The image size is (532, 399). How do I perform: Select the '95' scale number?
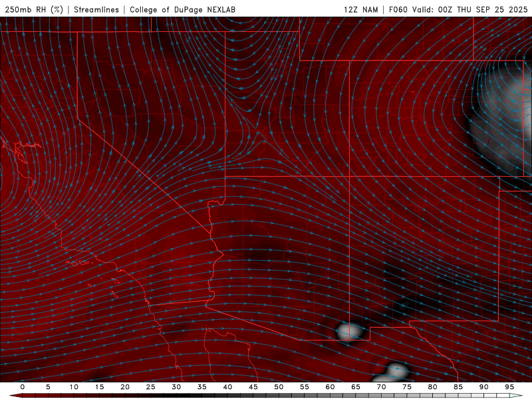click(509, 387)
